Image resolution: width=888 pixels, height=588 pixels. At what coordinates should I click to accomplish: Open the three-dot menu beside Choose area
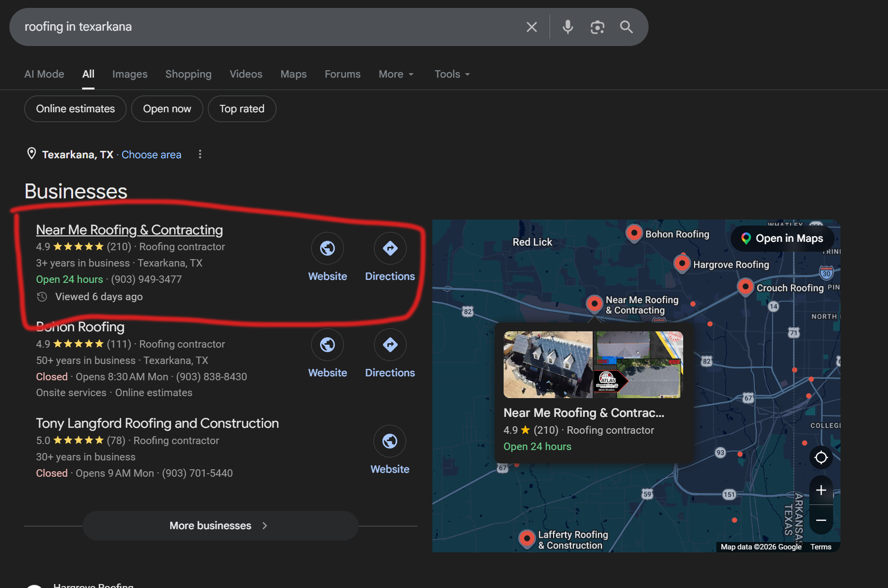tap(200, 154)
